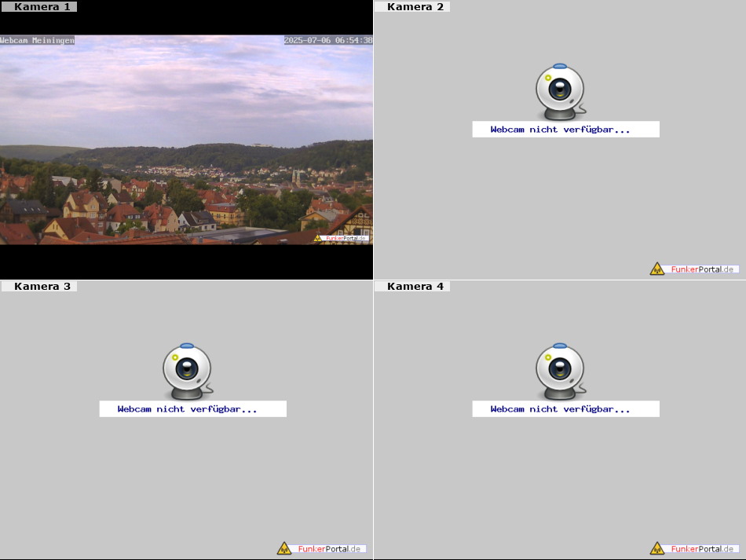This screenshot has width=746, height=560.
Task: Click the yellow warning triangle in Kamera 2
Action: tap(657, 269)
